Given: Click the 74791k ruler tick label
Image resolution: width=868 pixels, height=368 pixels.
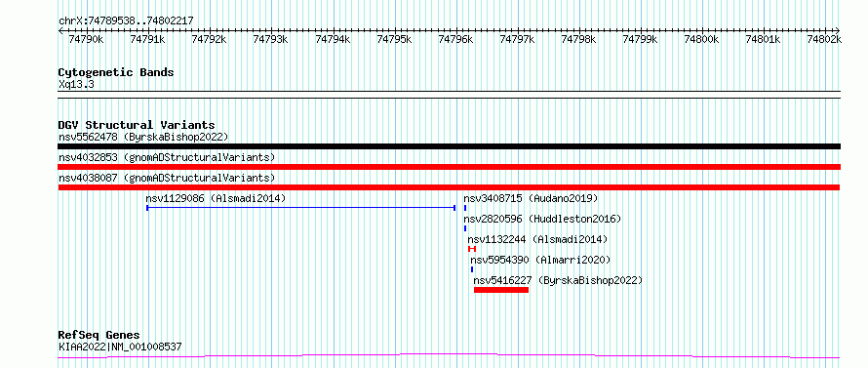Looking at the screenshot, I should (147, 39).
